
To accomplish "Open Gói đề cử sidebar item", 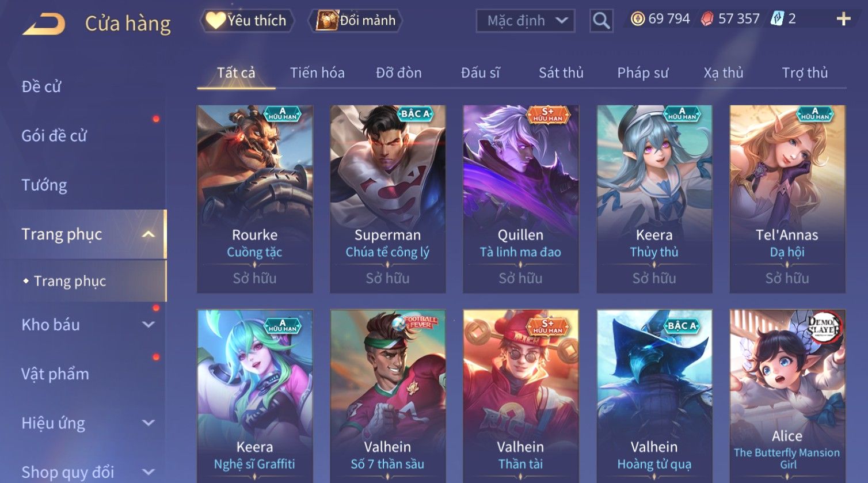I will click(54, 136).
